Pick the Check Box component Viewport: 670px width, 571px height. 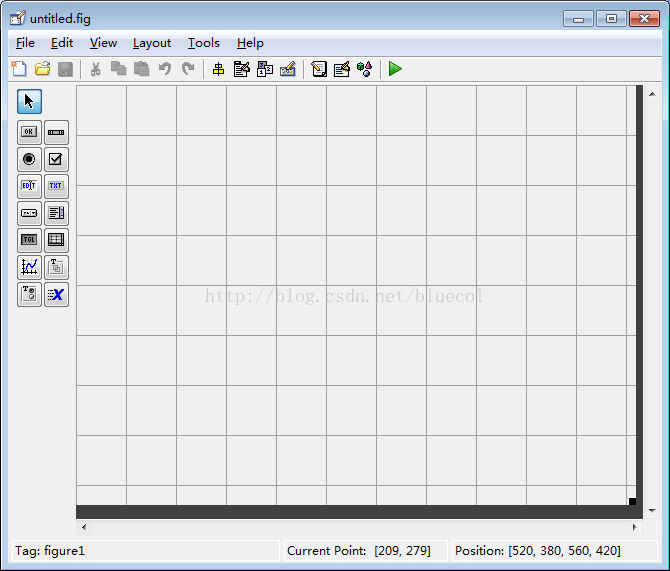[x=56, y=159]
